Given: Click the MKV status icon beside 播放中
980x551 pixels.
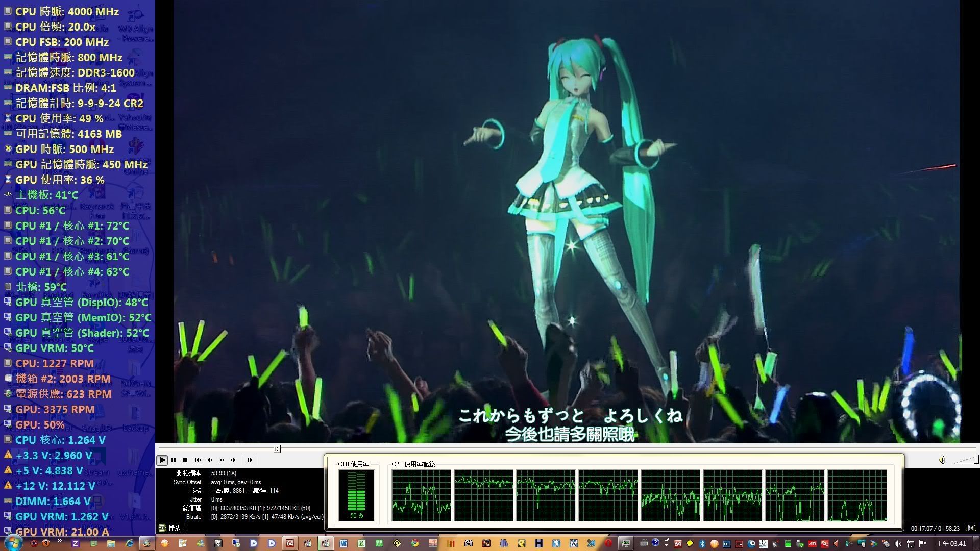Looking at the screenshot, I should tap(162, 528).
